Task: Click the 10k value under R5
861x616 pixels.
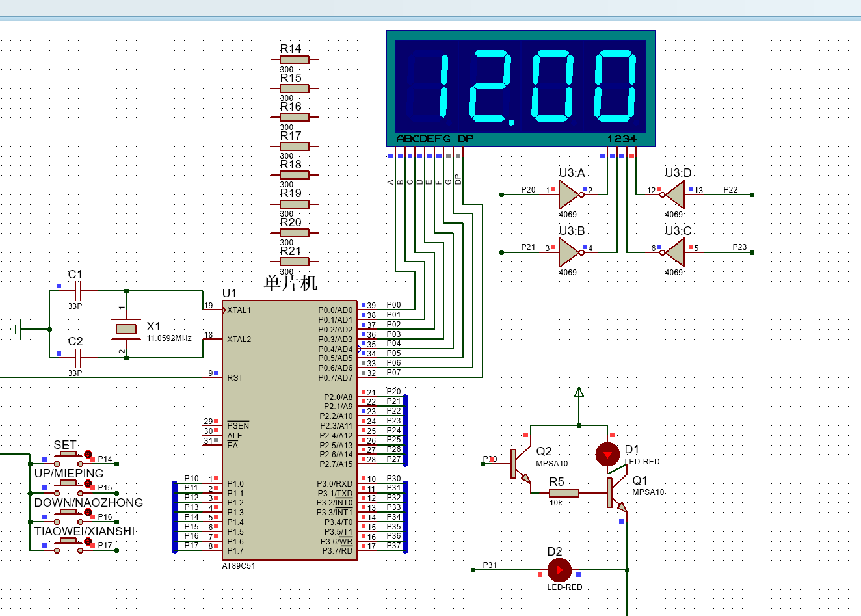Action: pyautogui.click(x=555, y=503)
